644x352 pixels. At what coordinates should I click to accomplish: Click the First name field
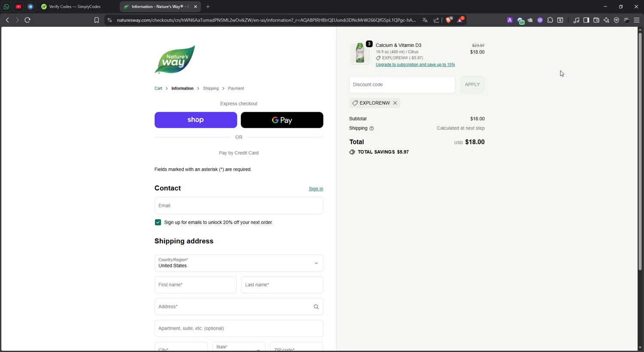click(x=195, y=285)
